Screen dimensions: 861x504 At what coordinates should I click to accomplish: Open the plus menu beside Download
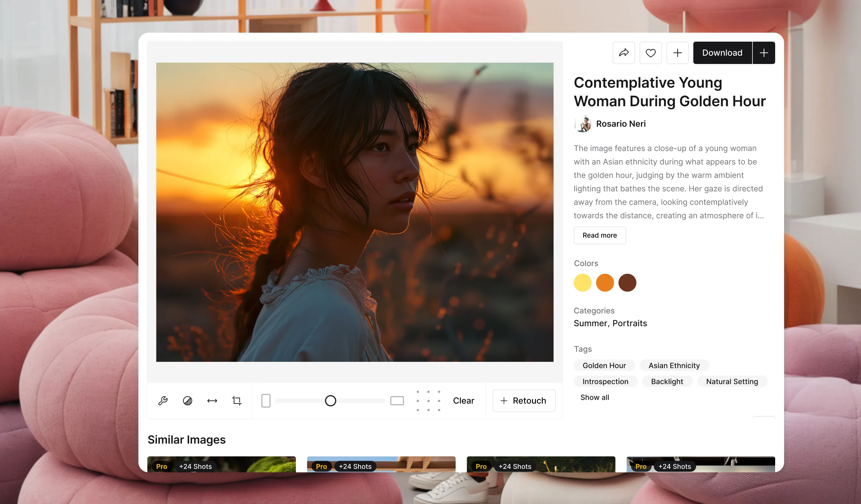click(x=764, y=53)
